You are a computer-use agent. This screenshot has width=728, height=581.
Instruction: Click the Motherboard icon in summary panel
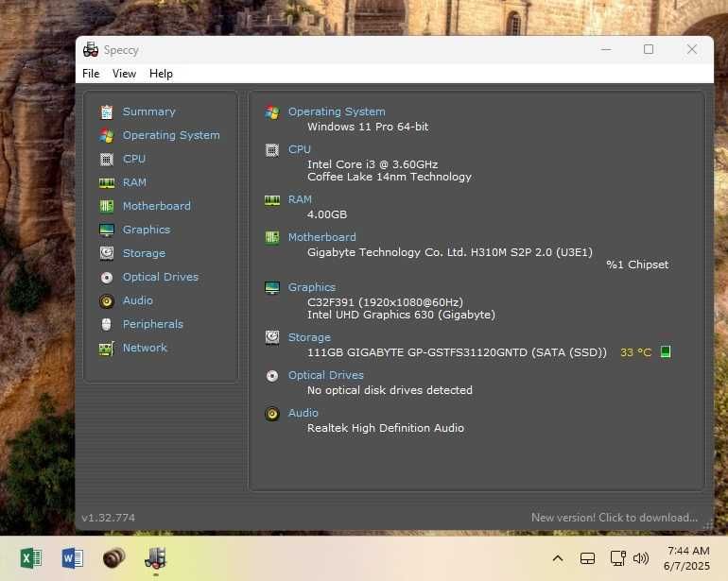272,238
